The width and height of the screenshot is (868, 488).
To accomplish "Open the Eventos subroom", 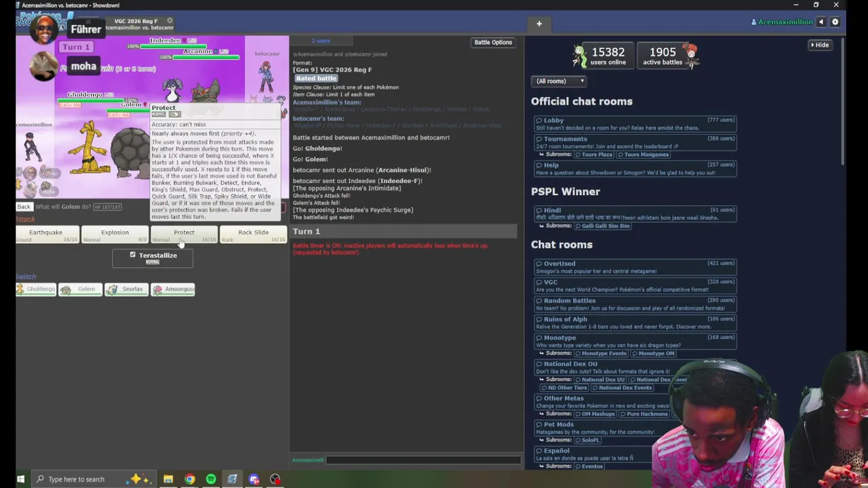I will (590, 466).
